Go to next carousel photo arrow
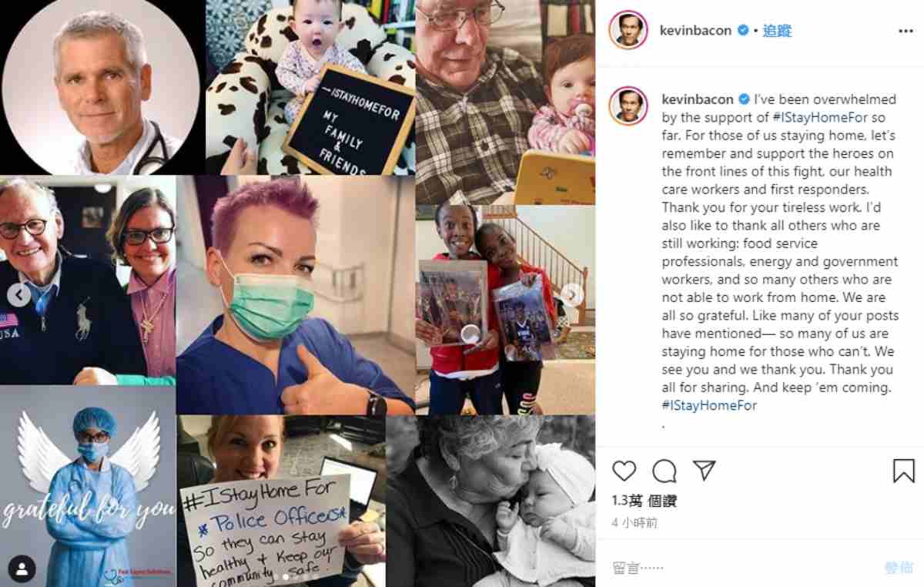 [x=572, y=294]
